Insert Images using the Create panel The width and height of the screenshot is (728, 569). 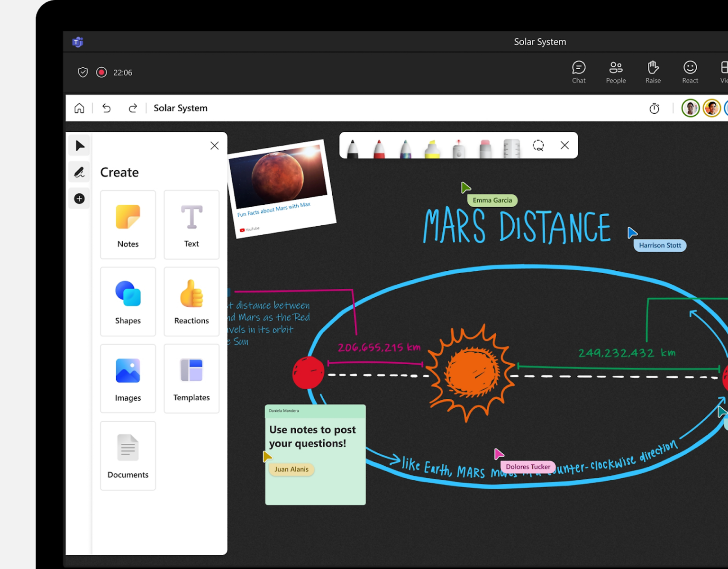point(127,378)
